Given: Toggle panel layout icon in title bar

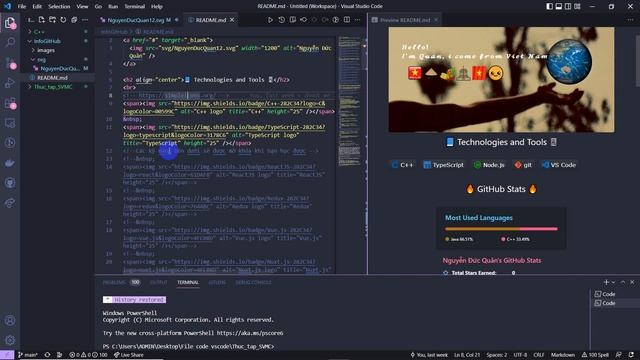Looking at the screenshot, I should (559, 6).
